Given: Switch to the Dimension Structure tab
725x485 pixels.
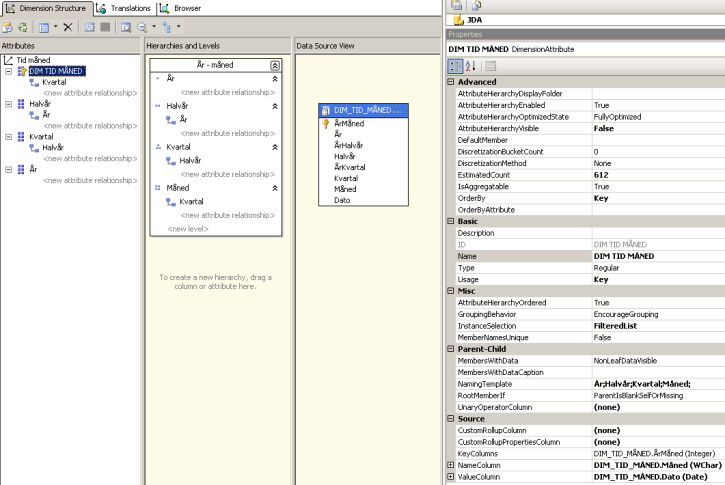Looking at the screenshot, I should click(46, 8).
